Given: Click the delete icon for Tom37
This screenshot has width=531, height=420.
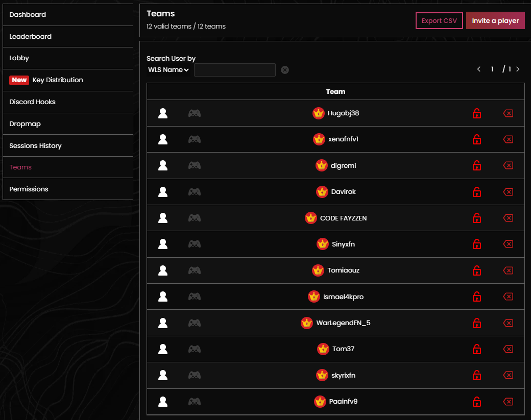Looking at the screenshot, I should tap(508, 349).
